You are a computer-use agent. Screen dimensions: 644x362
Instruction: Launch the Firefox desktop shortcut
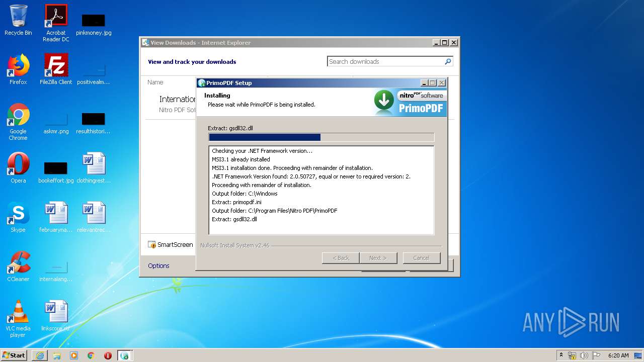point(18,69)
